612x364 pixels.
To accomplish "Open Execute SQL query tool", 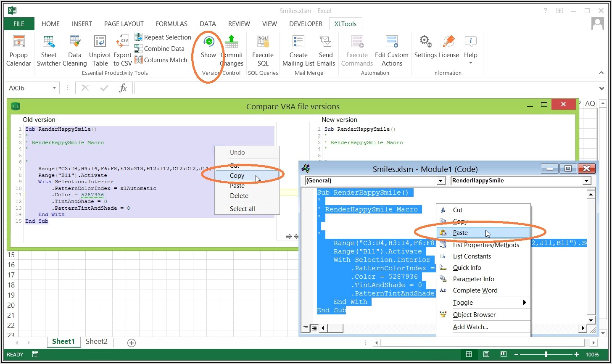I will pos(263,51).
